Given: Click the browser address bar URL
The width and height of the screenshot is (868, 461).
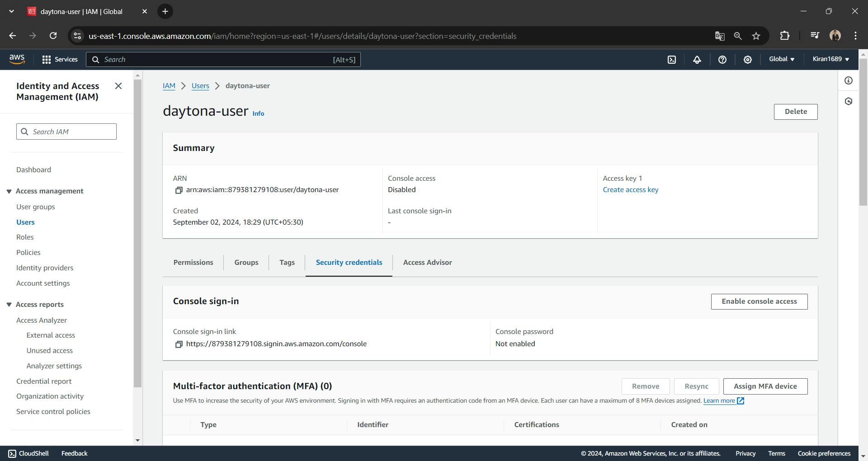Looking at the screenshot, I should click(302, 36).
